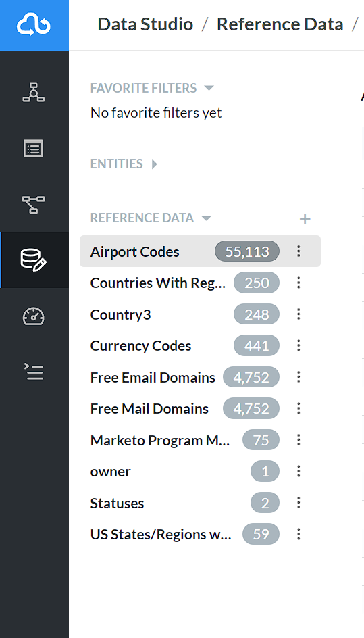Open the command list sidebar icon
This screenshot has height=638, width=364.
coord(34,372)
